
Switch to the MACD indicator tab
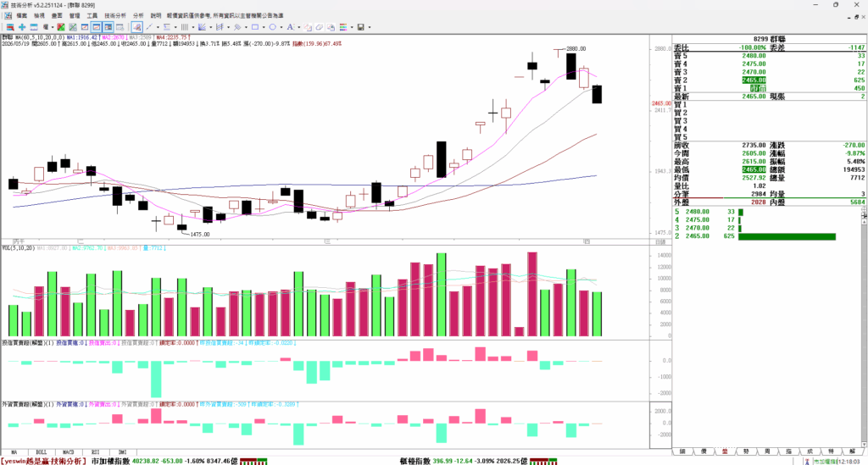[x=68, y=452]
